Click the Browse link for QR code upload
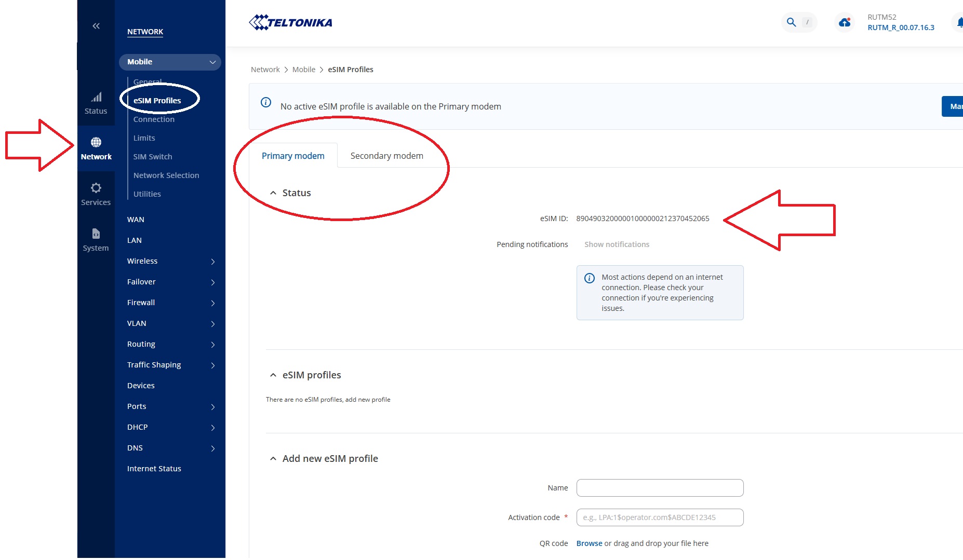The width and height of the screenshot is (963, 560). (588, 543)
